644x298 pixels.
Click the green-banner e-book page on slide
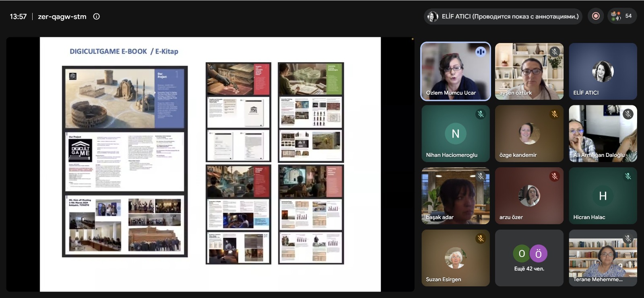(311, 79)
